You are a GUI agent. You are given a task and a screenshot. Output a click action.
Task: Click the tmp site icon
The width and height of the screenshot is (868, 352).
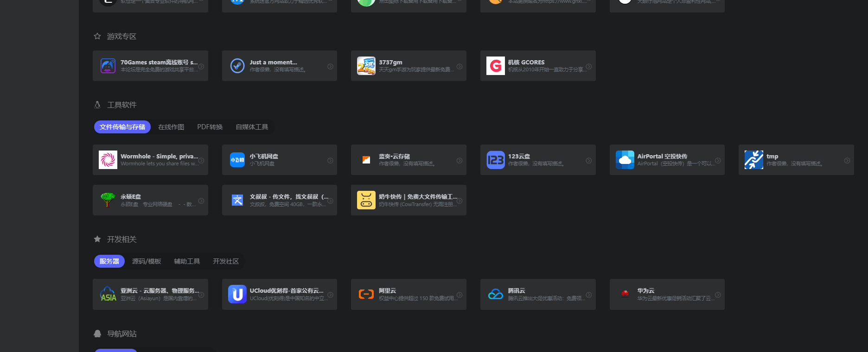(754, 160)
